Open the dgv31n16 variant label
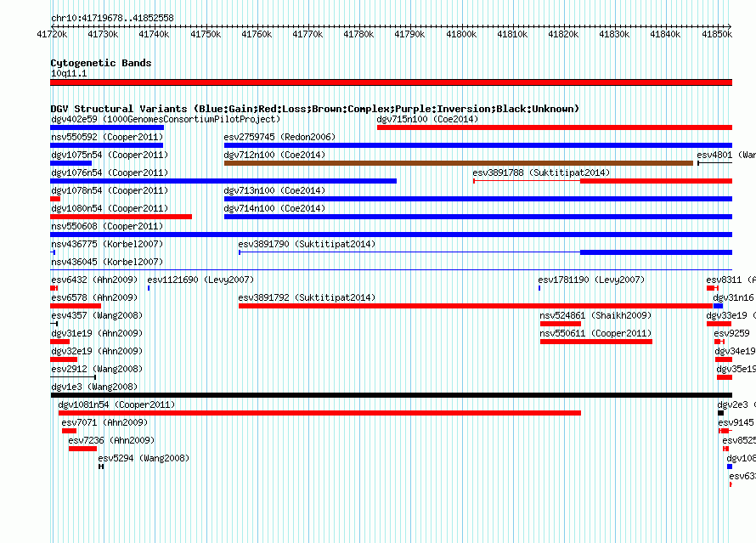Viewport: 756px width, 543px height. pos(733,297)
